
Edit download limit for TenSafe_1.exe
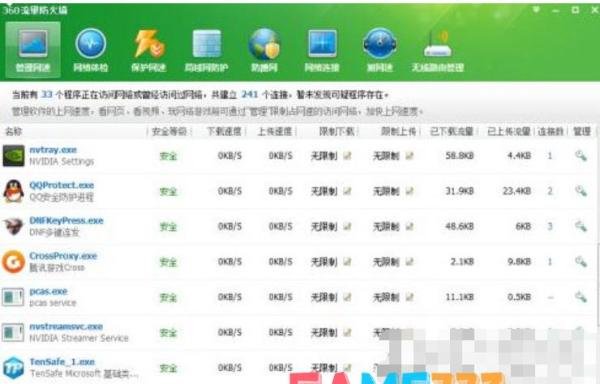click(347, 368)
